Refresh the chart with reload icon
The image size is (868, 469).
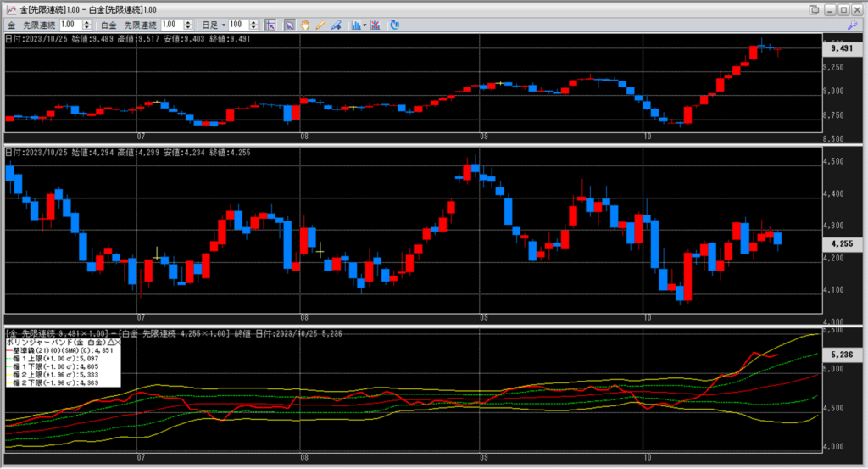click(x=394, y=25)
